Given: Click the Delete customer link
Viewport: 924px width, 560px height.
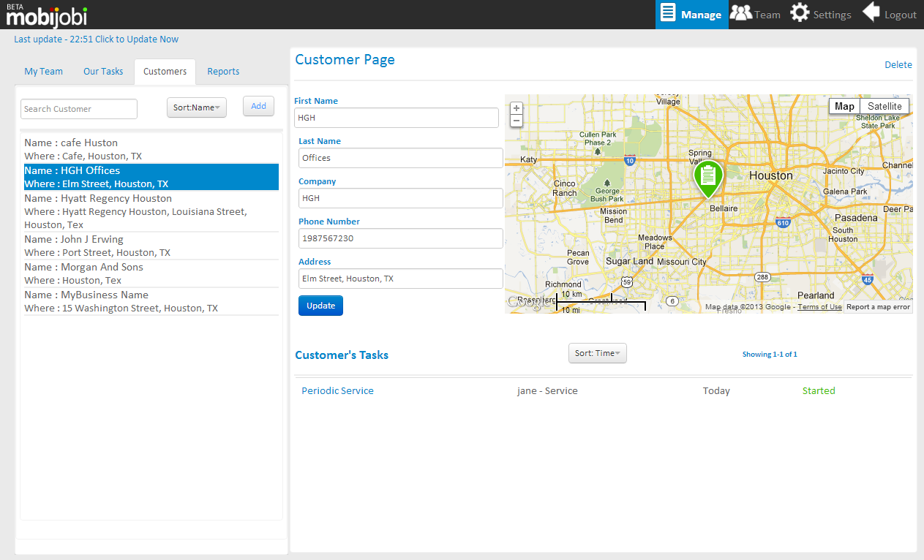Looking at the screenshot, I should pyautogui.click(x=898, y=65).
